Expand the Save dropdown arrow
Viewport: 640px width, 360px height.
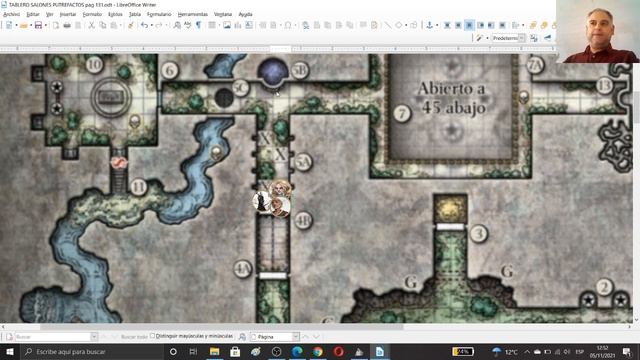pyautogui.click(x=45, y=25)
